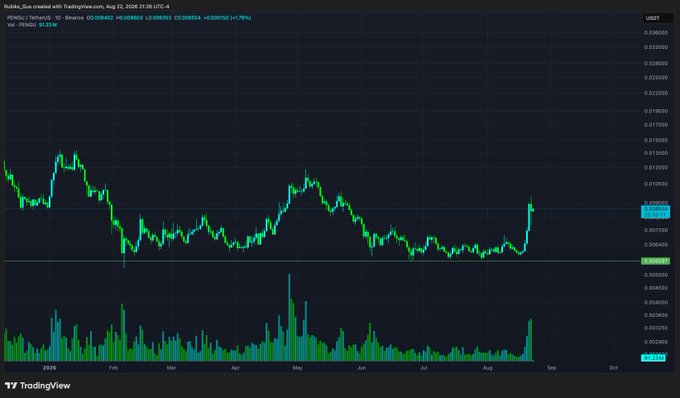This screenshot has height=398, width=680.
Task: Click the cyan volume value label on axis
Action: coord(653,358)
